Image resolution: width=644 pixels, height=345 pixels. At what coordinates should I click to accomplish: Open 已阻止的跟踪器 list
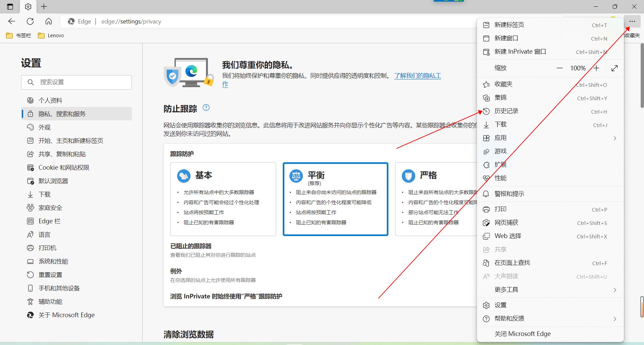click(191, 246)
